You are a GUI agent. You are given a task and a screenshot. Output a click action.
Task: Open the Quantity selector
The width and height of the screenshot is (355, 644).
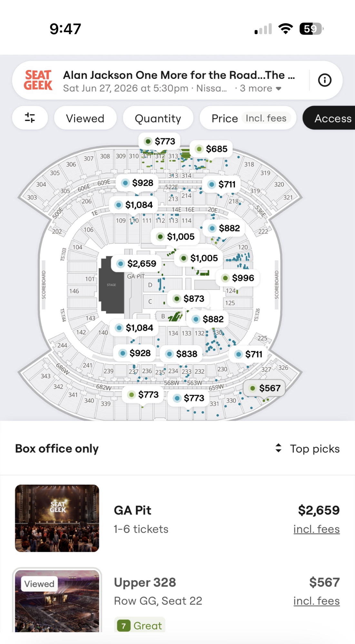[158, 118]
